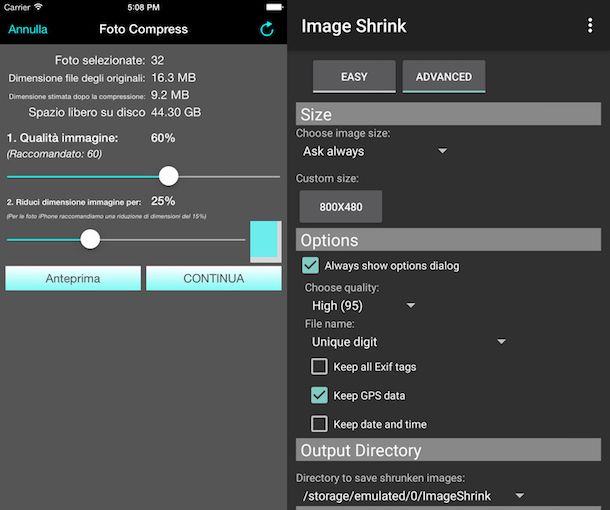Open the High (95) quality dropdown
Viewport: 610px width, 510px height.
tap(363, 305)
